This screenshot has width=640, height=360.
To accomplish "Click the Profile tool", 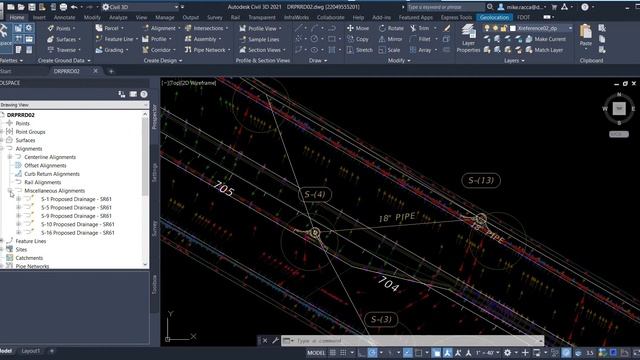I will click(157, 39).
